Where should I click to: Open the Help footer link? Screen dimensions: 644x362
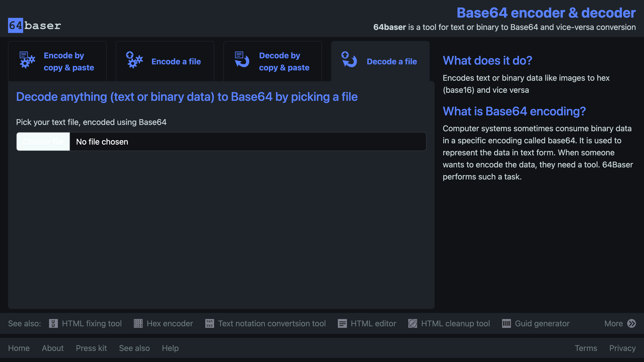point(170,348)
